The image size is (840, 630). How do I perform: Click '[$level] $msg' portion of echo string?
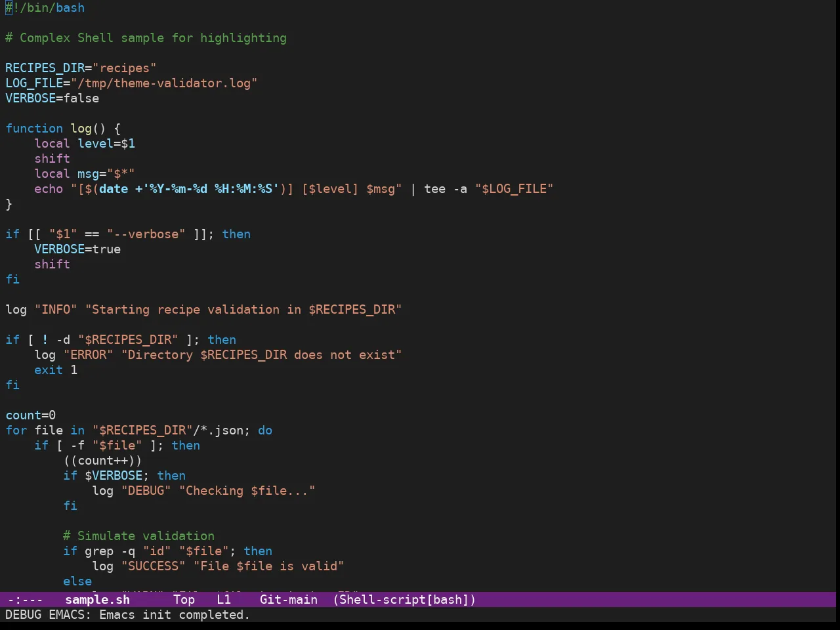[x=348, y=189]
